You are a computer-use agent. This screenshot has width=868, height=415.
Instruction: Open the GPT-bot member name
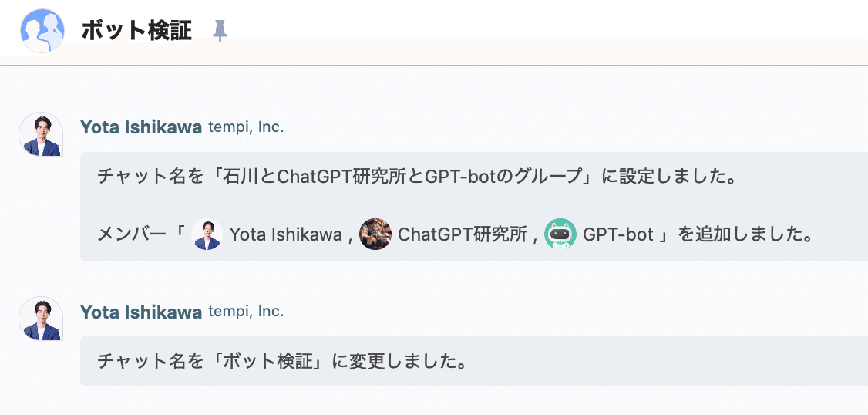pyautogui.click(x=618, y=234)
